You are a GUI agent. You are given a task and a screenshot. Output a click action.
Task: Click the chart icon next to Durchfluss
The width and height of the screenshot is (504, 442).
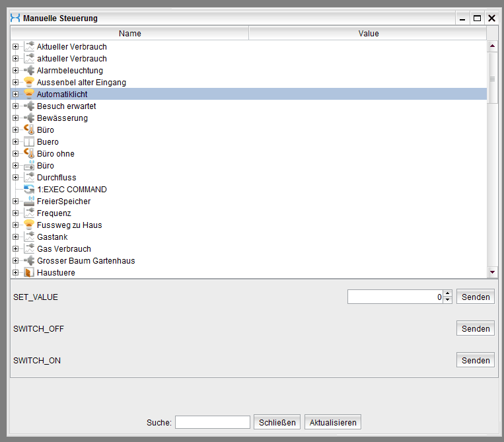tap(28, 178)
